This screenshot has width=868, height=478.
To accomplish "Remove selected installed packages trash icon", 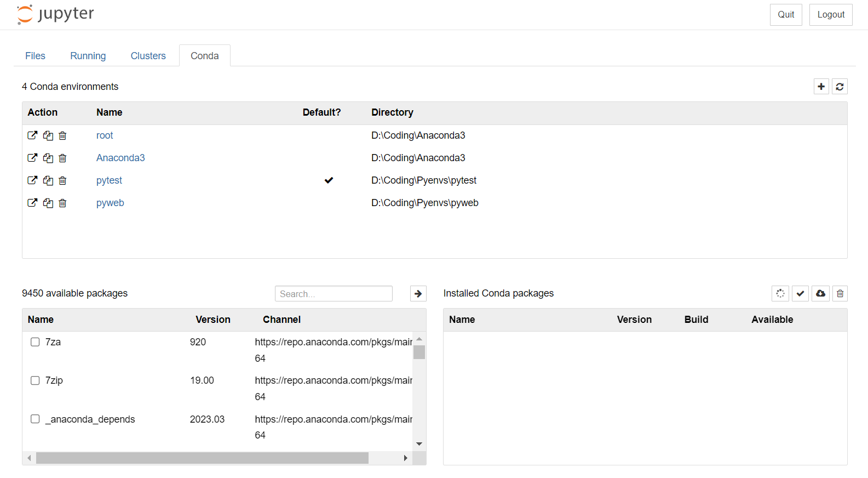I will (840, 294).
